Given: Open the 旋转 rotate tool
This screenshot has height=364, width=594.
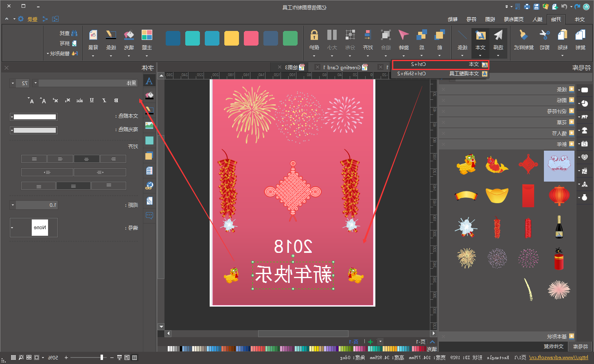Looking at the screenshot, I should coord(403,39).
